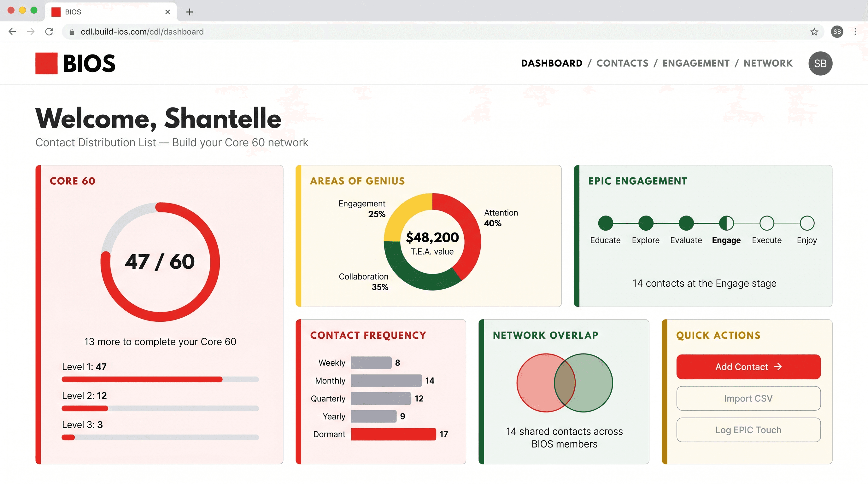Click the $48,200 T.E.A. value
The height and width of the screenshot is (484, 868).
coord(432,237)
